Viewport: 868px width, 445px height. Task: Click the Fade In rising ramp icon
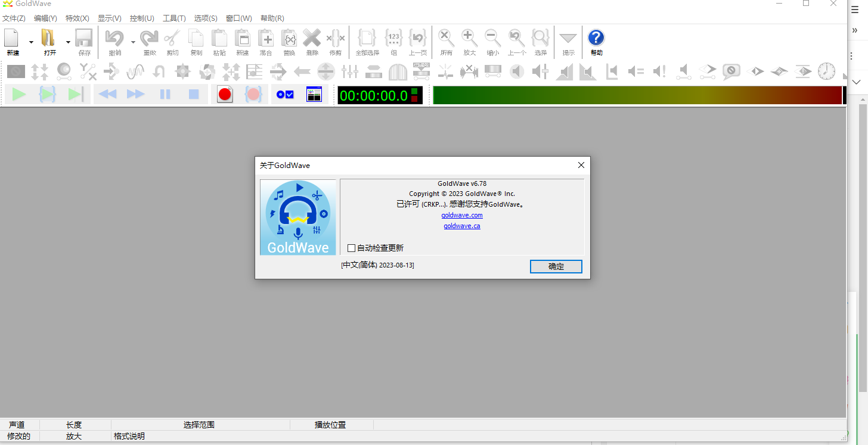tap(564, 72)
